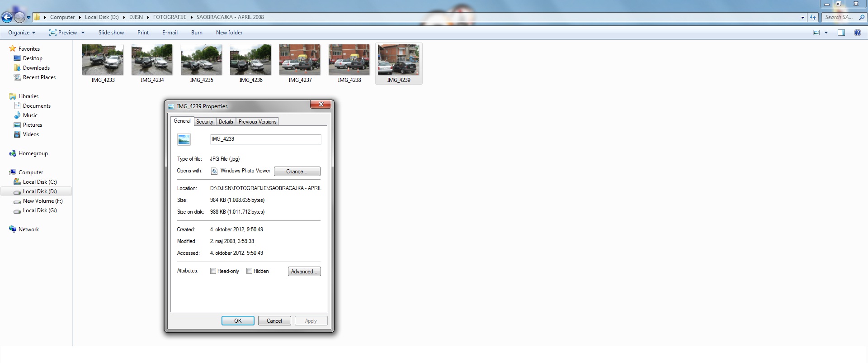
Task: Click DJISN in address breadcrumb
Action: [x=136, y=17]
